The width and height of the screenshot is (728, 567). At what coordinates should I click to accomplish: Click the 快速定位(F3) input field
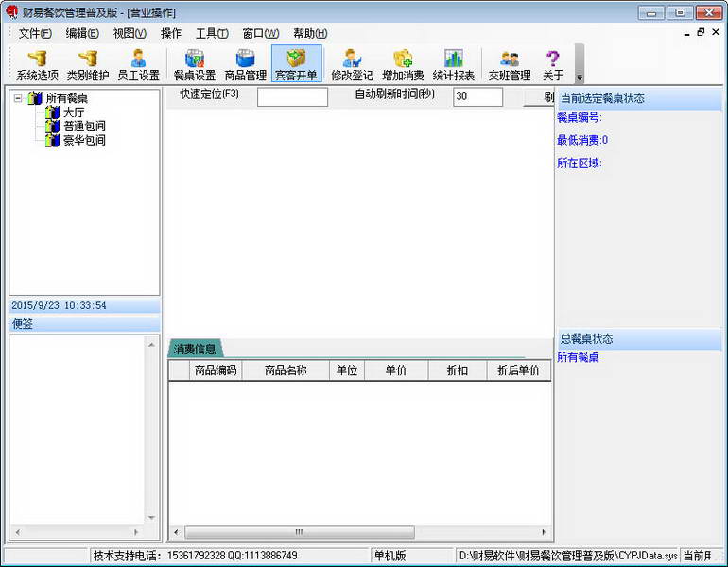coord(292,97)
